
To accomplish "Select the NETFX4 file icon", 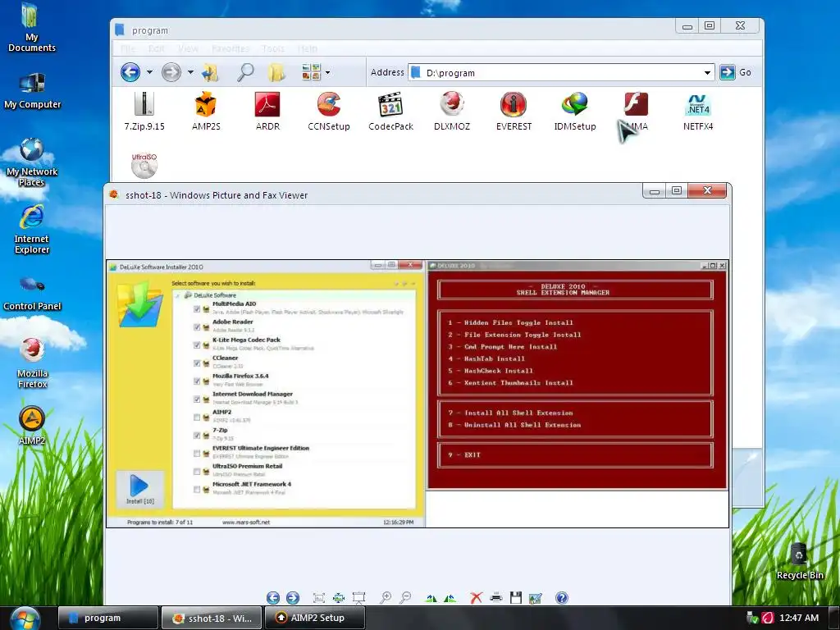I will (698, 112).
